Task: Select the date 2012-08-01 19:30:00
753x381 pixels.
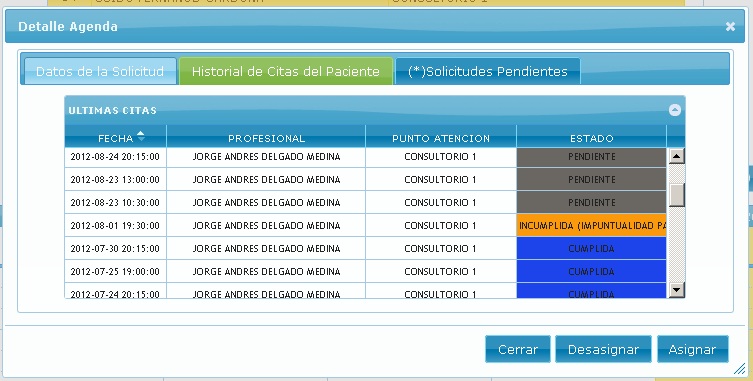Action: click(115, 226)
